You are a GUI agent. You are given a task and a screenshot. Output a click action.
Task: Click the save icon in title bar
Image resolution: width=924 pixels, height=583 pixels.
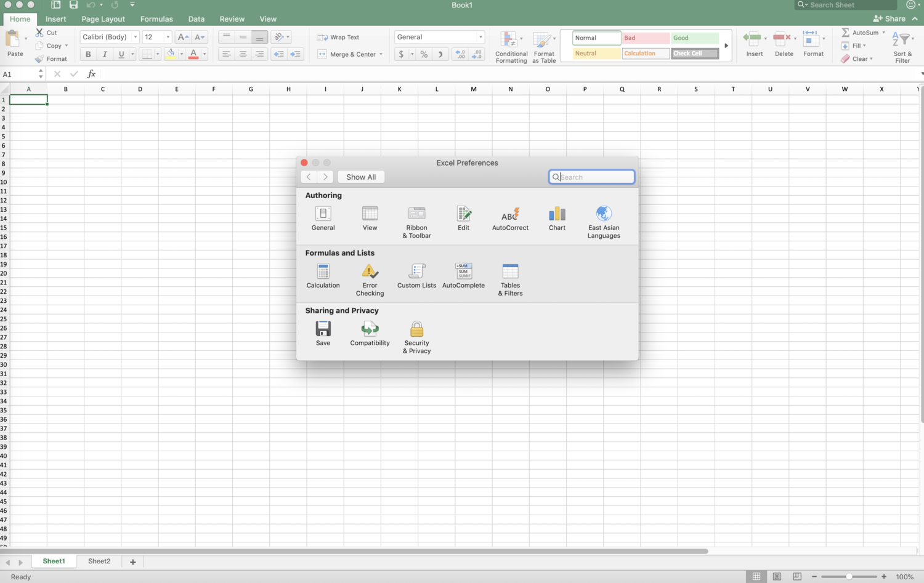click(x=73, y=5)
